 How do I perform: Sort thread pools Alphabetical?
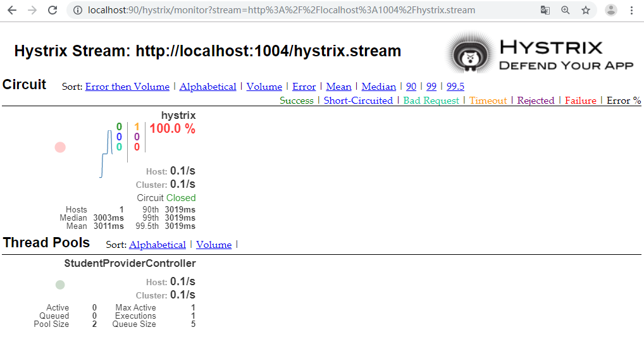pos(158,245)
